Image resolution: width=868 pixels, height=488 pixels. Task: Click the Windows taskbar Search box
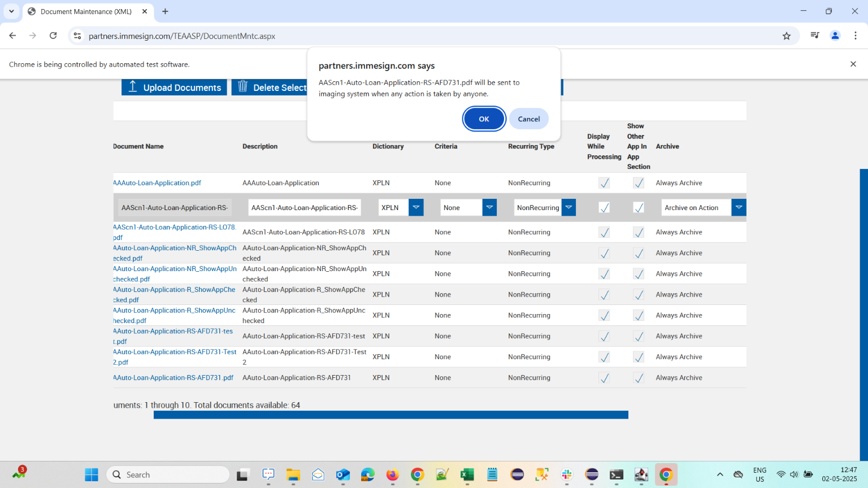click(x=168, y=474)
